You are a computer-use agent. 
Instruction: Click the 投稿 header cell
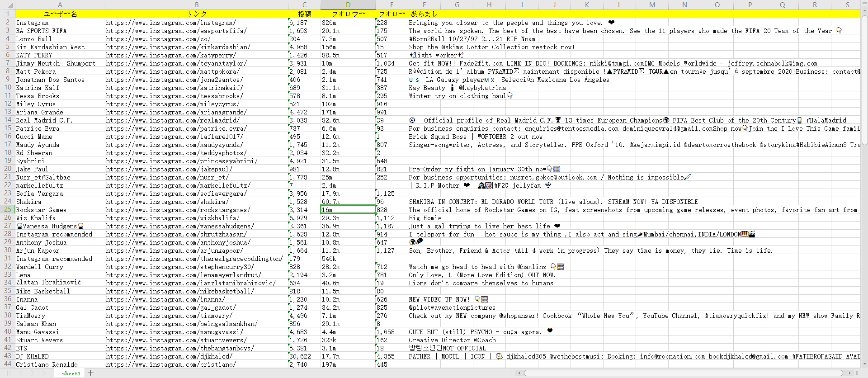tap(304, 14)
